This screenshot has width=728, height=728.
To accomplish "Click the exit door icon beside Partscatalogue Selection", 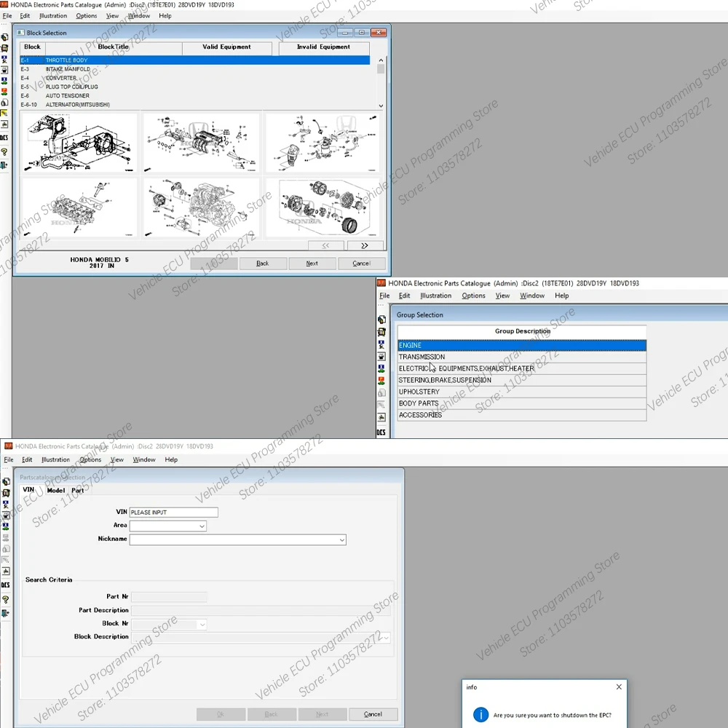I will pos(6,613).
